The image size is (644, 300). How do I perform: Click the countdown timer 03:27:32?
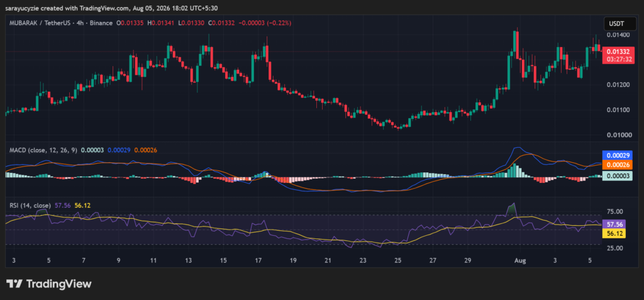pyautogui.click(x=619, y=59)
